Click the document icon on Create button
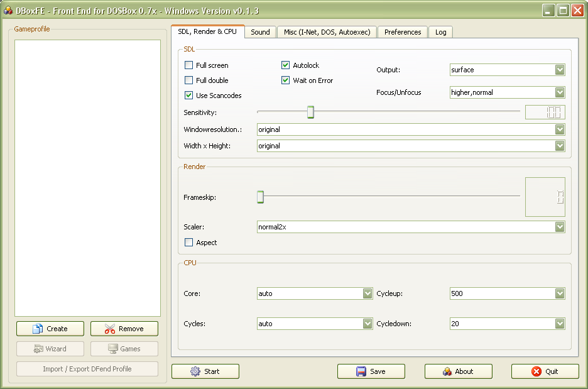Image resolution: width=588 pixels, height=389 pixels. [x=38, y=329]
